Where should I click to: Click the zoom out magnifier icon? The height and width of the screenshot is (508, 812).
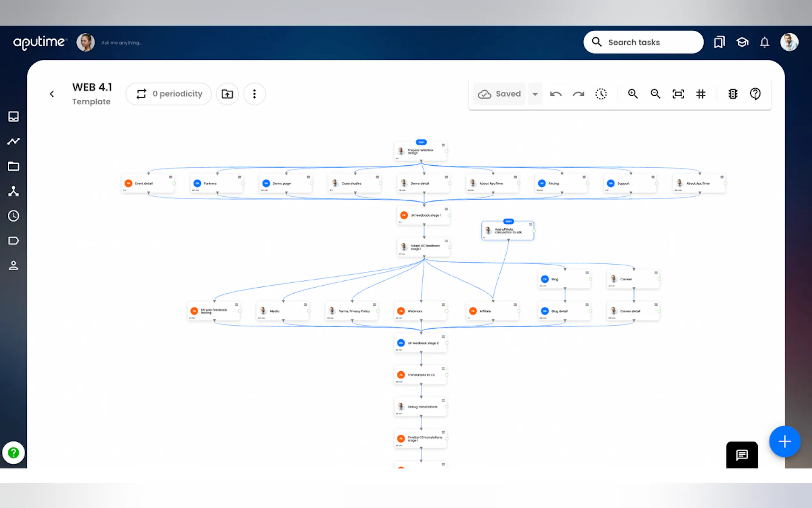tap(655, 94)
